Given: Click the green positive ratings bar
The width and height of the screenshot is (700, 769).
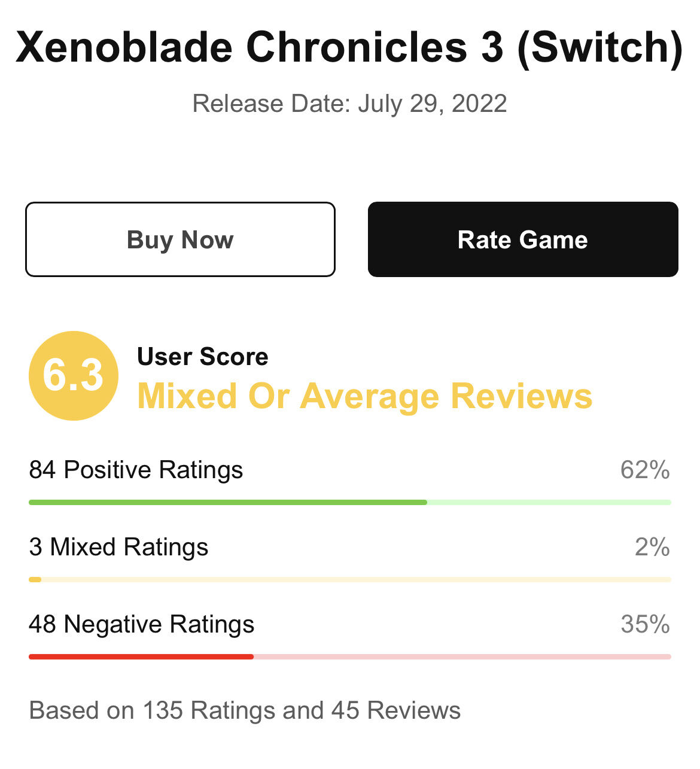Looking at the screenshot, I should point(228,502).
